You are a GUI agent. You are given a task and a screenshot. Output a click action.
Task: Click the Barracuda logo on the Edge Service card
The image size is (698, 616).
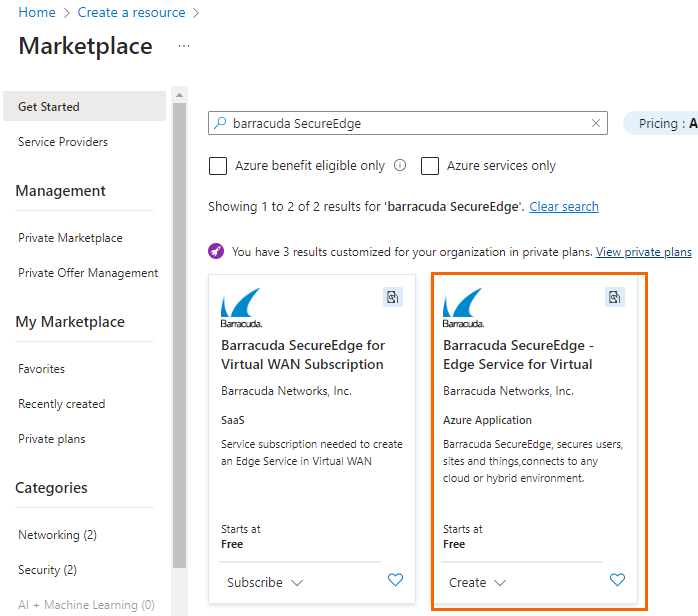463,307
